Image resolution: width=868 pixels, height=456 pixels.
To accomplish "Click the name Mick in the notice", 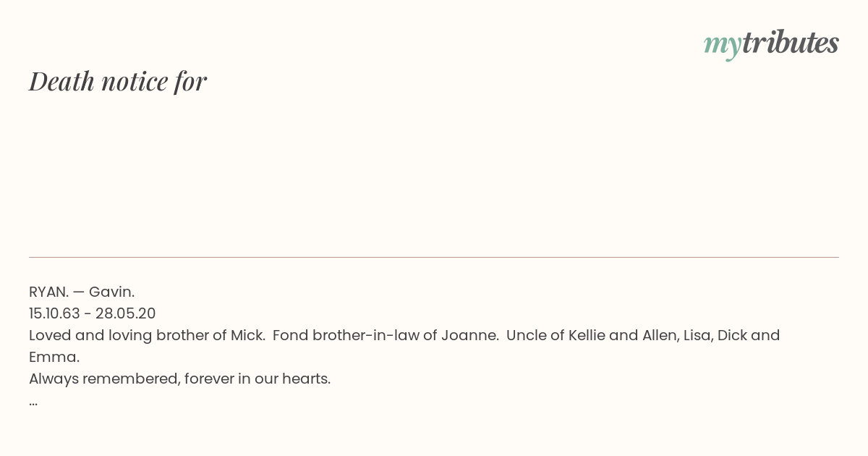I will (248, 335).
